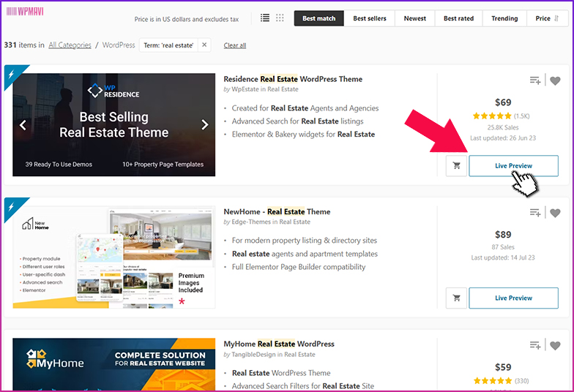
Task: Visit WpEstate author profile
Action: pos(245,89)
